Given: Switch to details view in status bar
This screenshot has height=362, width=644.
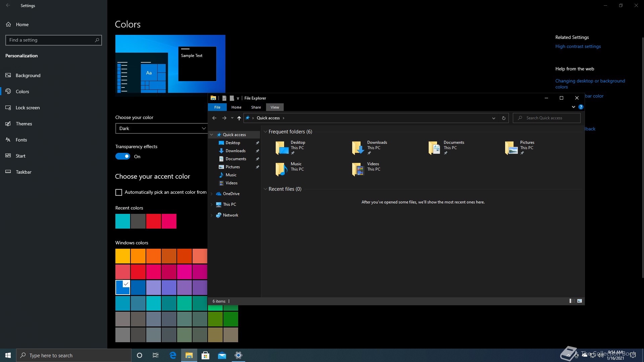Looking at the screenshot, I should (572, 301).
